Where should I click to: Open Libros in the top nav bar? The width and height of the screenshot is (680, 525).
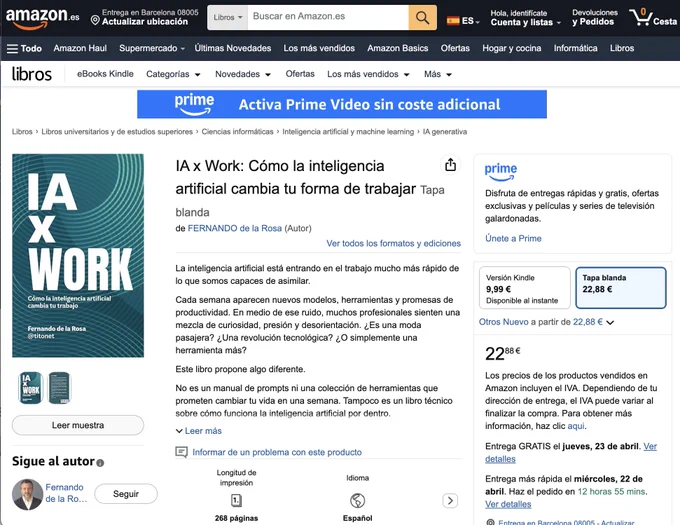tap(622, 48)
